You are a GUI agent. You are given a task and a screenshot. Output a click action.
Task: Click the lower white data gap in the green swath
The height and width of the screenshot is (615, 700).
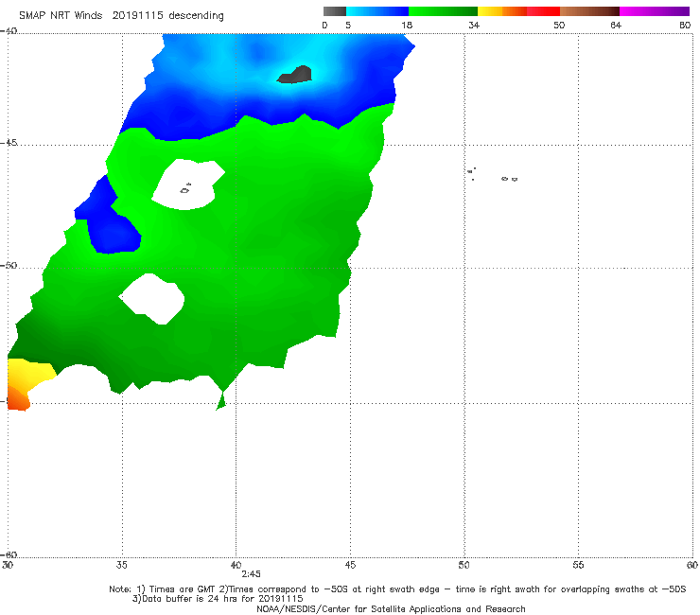[153, 298]
